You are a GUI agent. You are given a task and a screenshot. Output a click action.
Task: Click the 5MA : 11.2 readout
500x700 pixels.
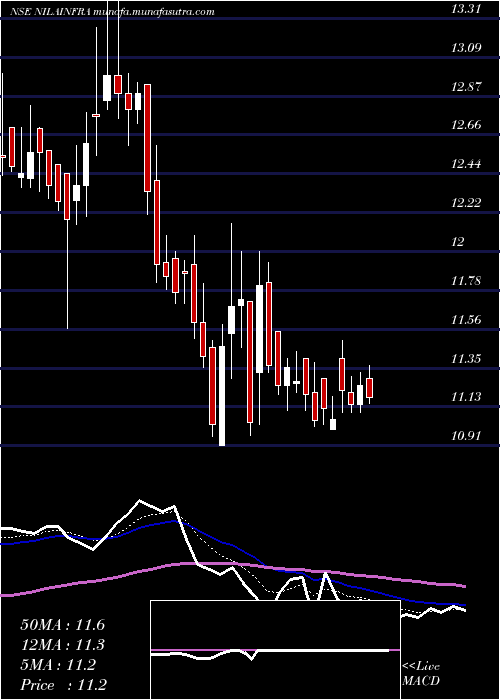(x=58, y=665)
